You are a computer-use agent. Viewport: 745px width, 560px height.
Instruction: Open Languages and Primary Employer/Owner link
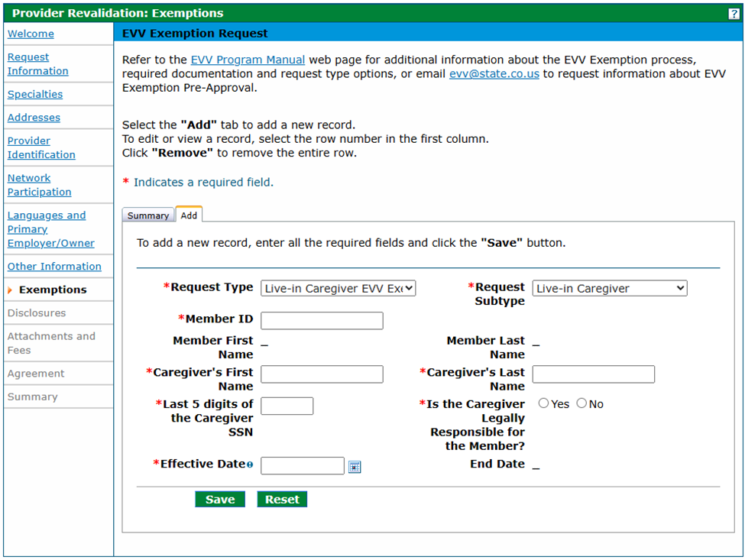[50, 229]
